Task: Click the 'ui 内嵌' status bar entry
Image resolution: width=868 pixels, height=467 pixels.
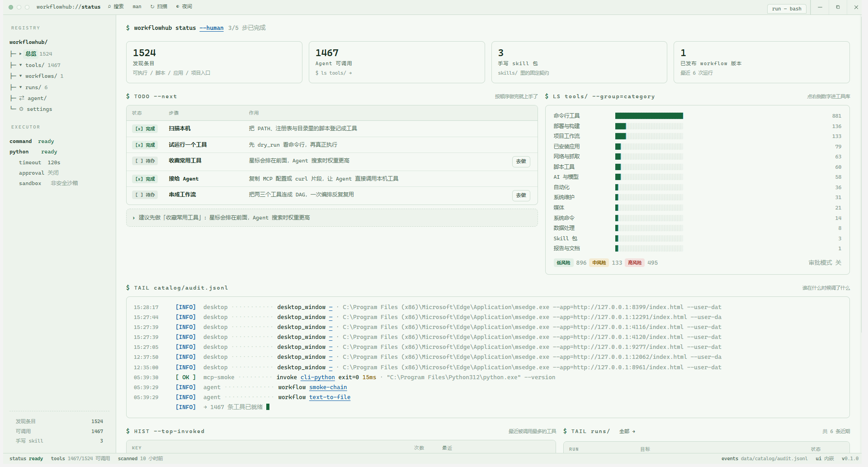Action: tap(825, 459)
